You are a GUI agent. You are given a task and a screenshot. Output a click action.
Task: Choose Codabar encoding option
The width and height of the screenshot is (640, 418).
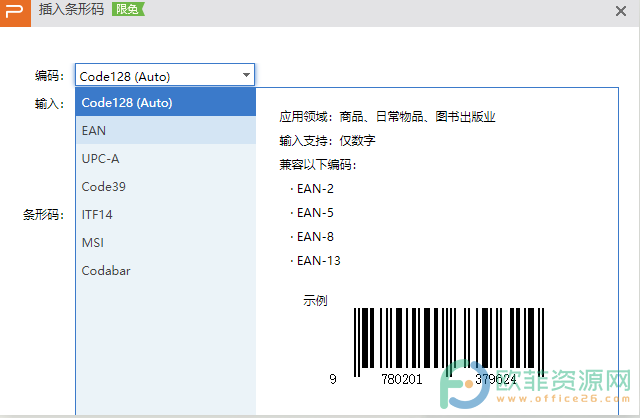pos(166,271)
